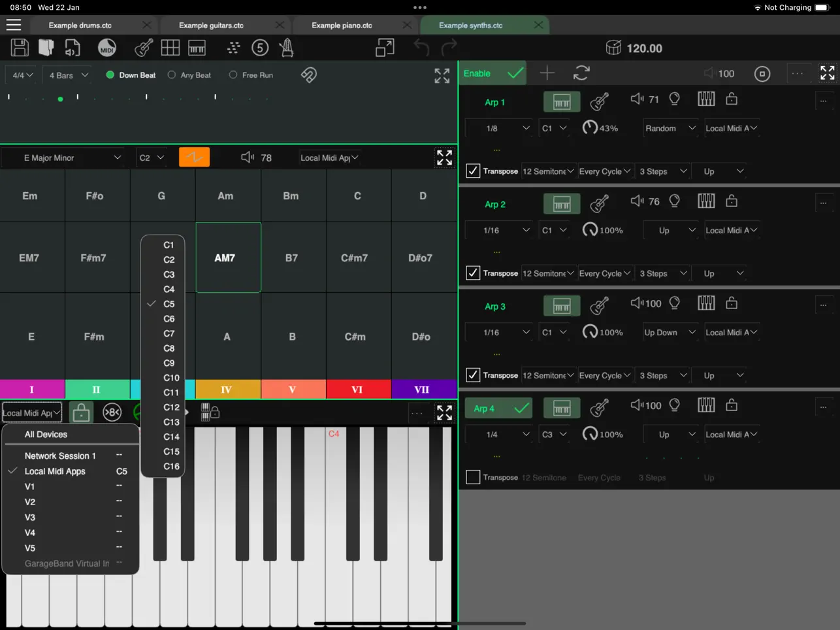
Task: Uncheck Transpose for Arp 3
Action: [473, 375]
